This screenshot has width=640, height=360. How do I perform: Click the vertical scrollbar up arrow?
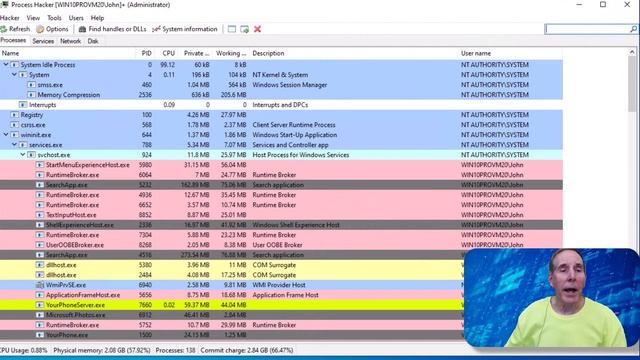pyautogui.click(x=632, y=52)
